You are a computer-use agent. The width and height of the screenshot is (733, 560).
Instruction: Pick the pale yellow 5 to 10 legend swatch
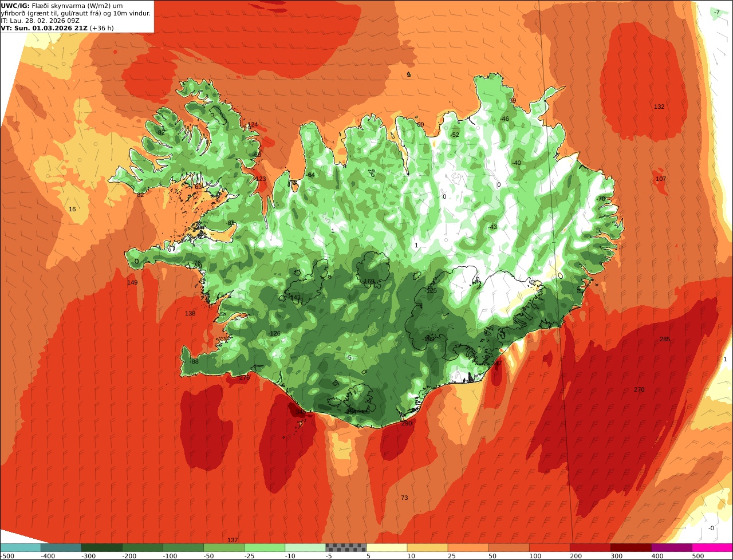(387, 547)
